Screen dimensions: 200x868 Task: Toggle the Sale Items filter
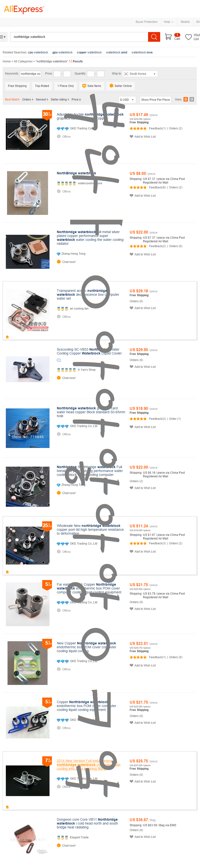pos(92,86)
